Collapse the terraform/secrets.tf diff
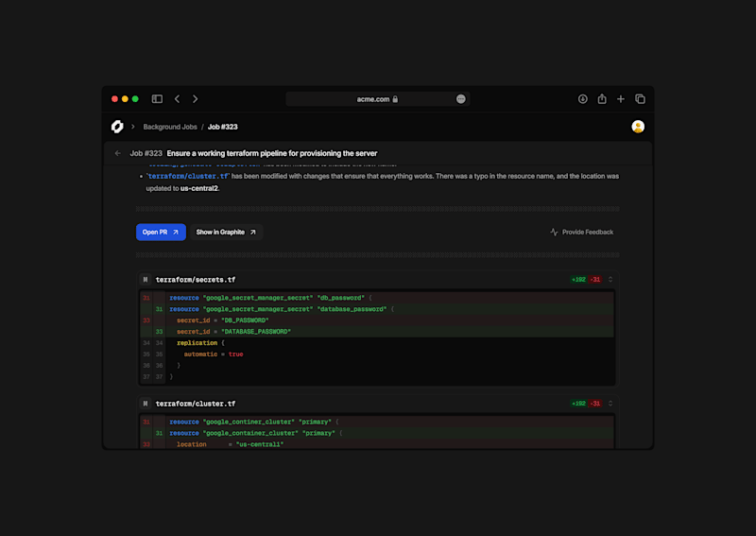Image resolution: width=756 pixels, height=536 pixels. (610, 279)
